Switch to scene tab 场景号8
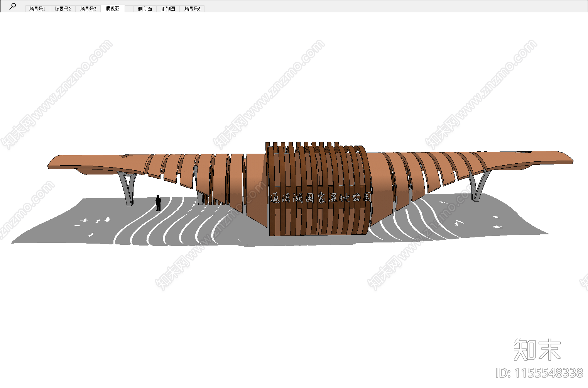Screen dimensions: 588x388 point(192,9)
